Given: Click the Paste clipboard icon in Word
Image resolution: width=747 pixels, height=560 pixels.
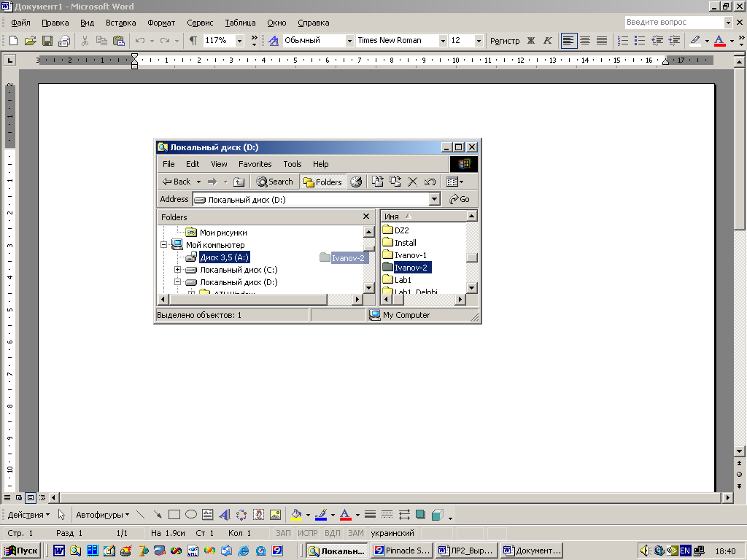Looking at the screenshot, I should tap(118, 41).
